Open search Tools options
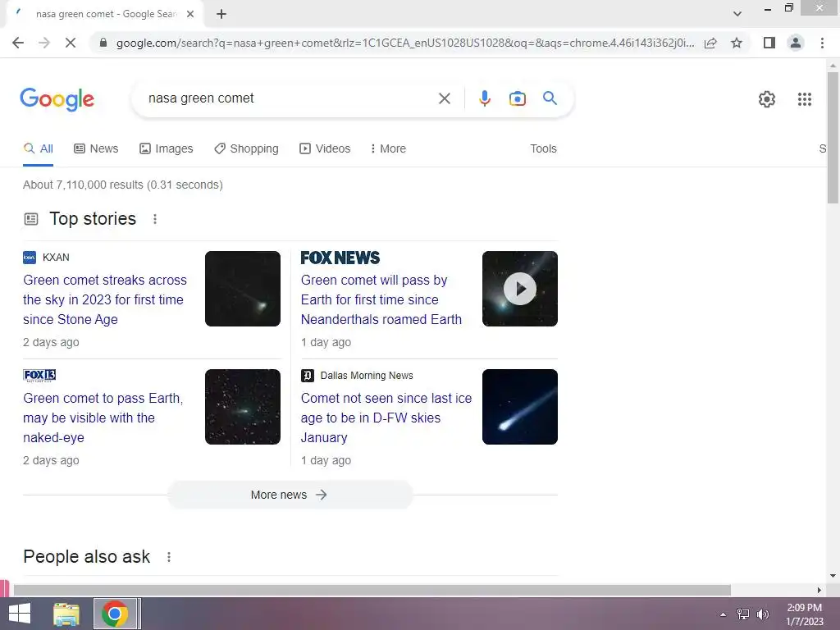This screenshot has height=630, width=840. pyautogui.click(x=543, y=148)
